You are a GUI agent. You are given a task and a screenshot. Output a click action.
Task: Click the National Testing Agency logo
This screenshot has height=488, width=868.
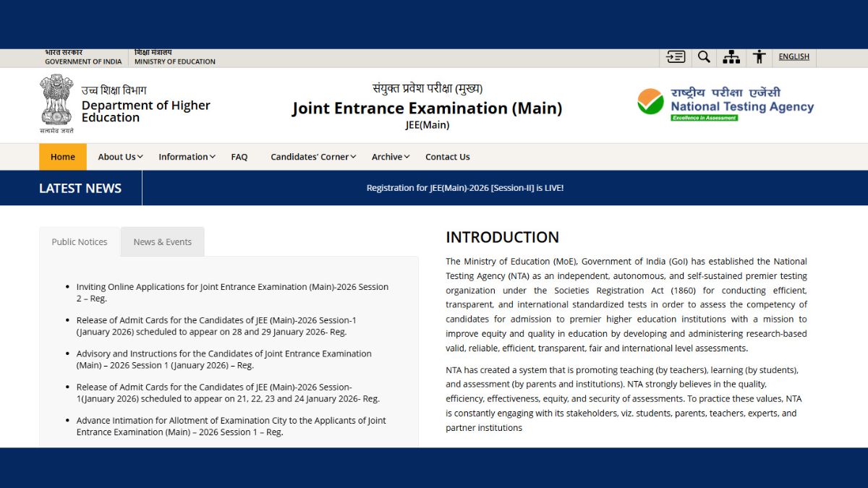[x=726, y=105]
